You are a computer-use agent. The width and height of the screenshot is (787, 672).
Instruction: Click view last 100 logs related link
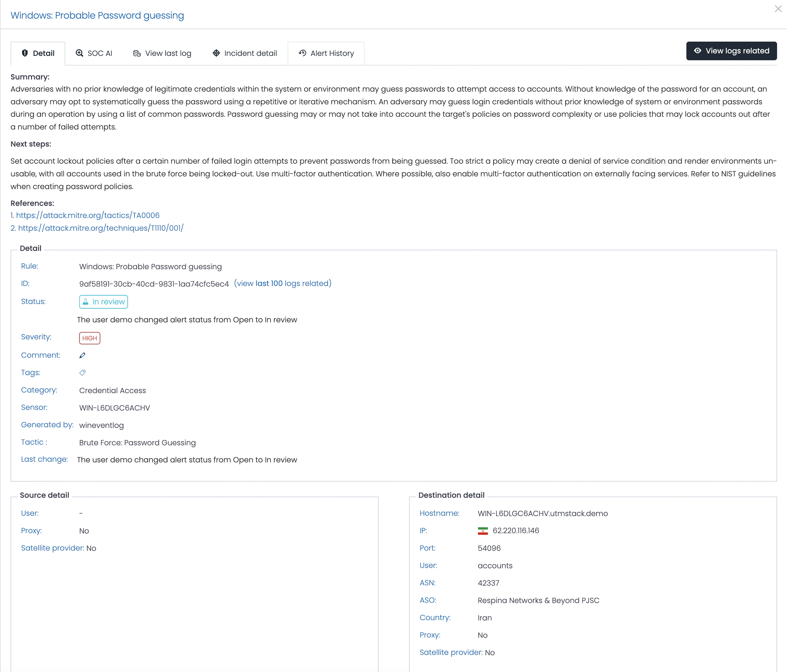(283, 284)
